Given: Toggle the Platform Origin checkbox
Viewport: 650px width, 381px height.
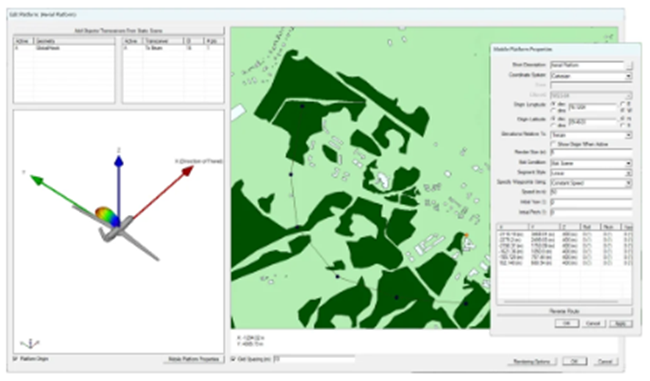Looking at the screenshot, I should [16, 359].
